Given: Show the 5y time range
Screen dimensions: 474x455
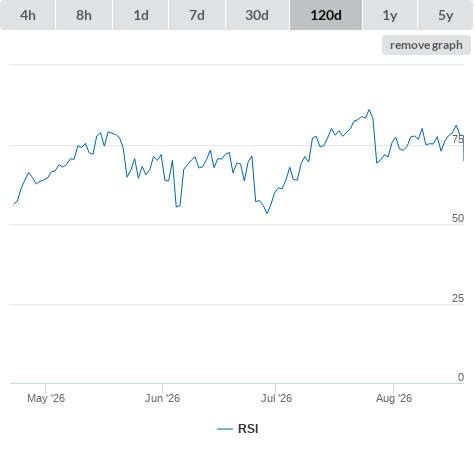Looking at the screenshot, I should (x=445, y=15).
